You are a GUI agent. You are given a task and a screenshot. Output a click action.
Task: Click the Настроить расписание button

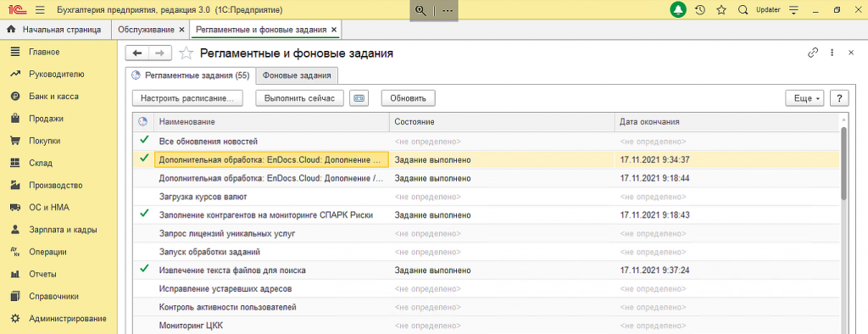187,98
